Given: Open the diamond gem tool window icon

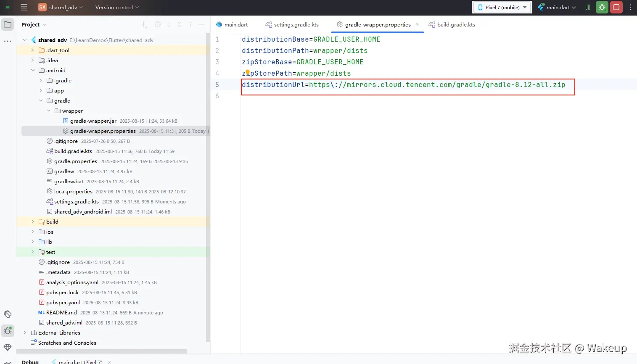Looking at the screenshot, I should 8,348.
